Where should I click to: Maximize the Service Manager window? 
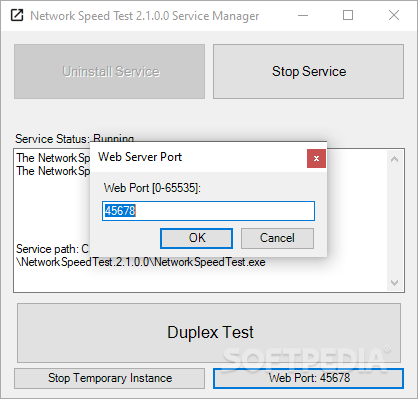[x=348, y=15]
